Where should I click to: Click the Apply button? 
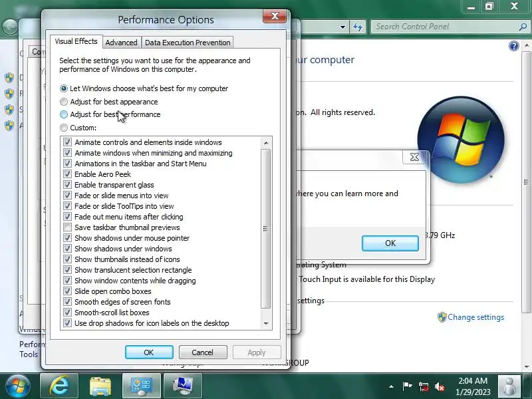click(x=257, y=352)
